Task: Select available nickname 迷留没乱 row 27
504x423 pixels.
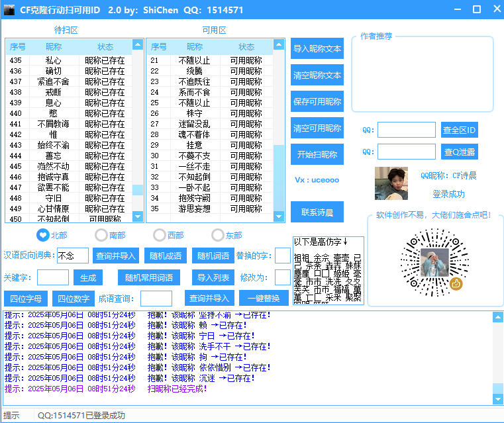Action: (x=210, y=124)
